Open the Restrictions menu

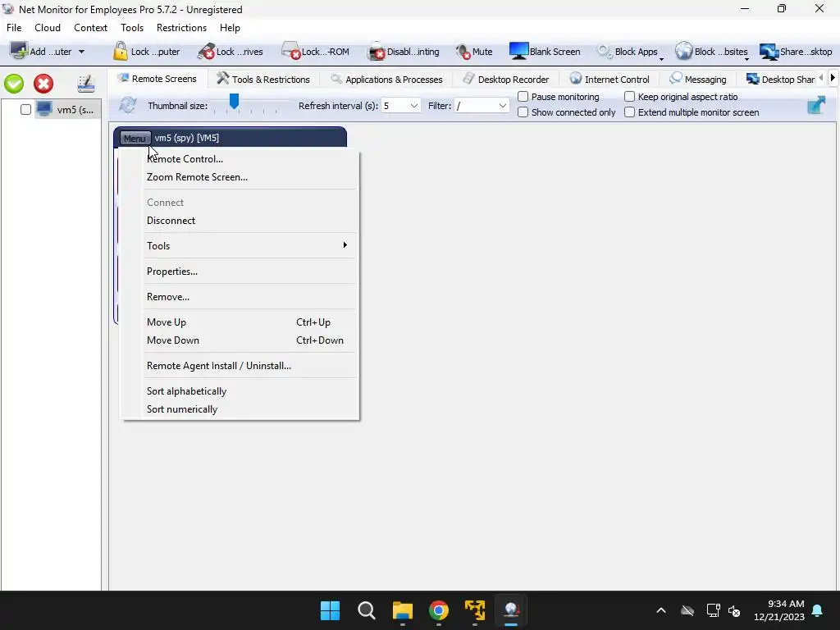pos(181,28)
